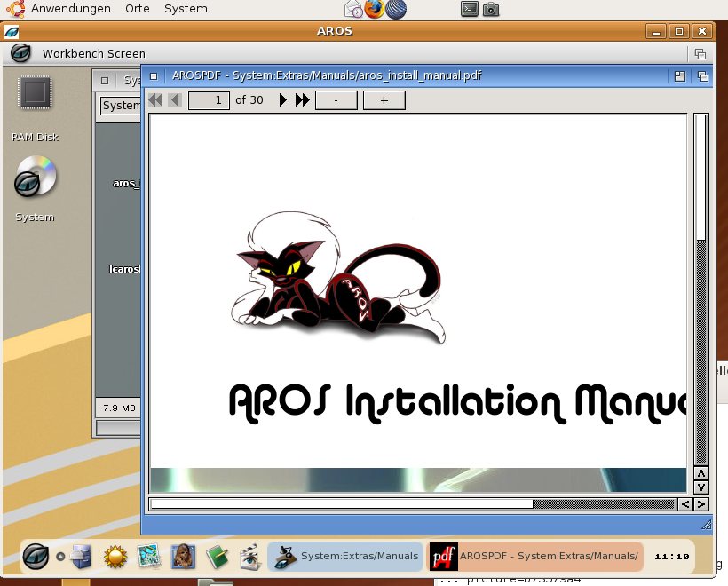The width and height of the screenshot is (728, 586).
Task: Click the previous page arrow
Action: (x=174, y=100)
